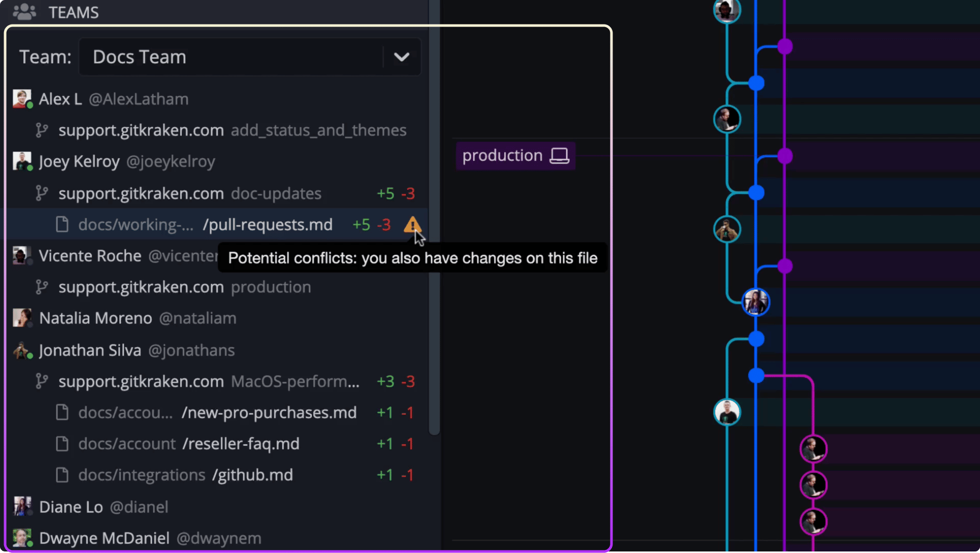Select the MacOS-perform... branch row
Screen dimensions: 980x553
click(x=216, y=381)
